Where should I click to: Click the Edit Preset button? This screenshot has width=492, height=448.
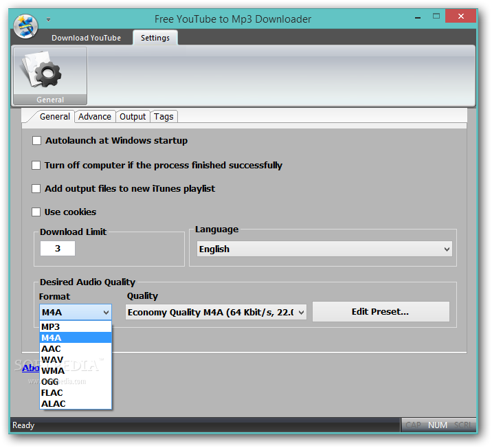(x=381, y=311)
